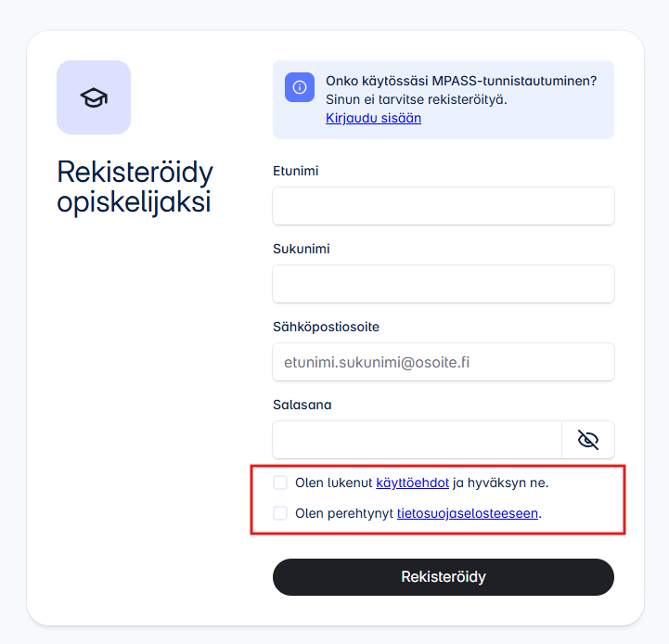The image size is (669, 644).
Task: Open the Kirjaudu sisään link
Action: [x=373, y=118]
